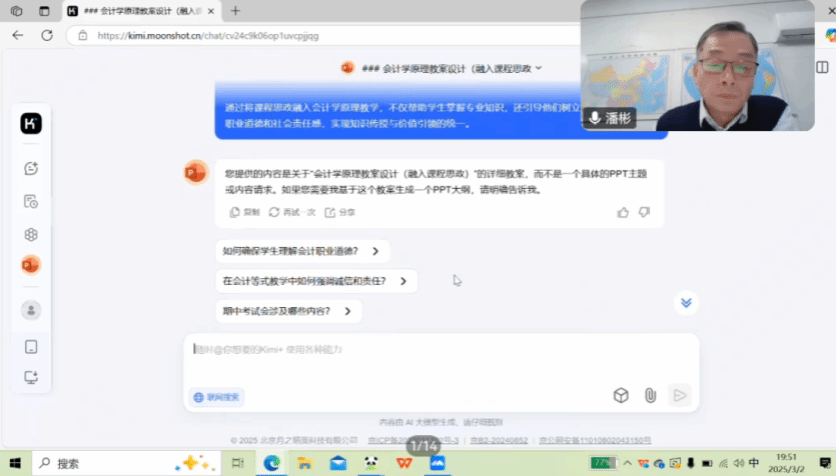Attach a file with paperclip icon
This screenshot has height=476, width=836.
click(x=650, y=395)
